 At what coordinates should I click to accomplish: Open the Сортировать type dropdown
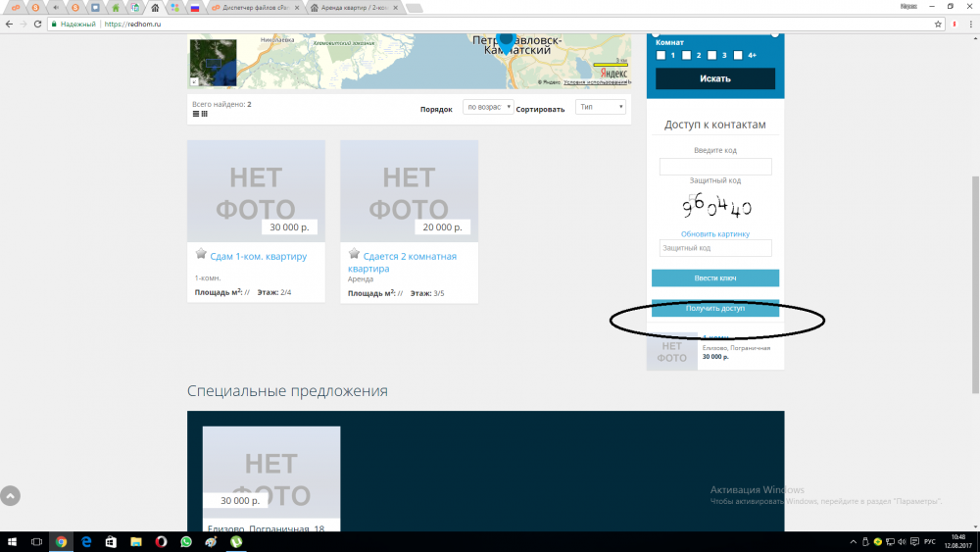(600, 107)
